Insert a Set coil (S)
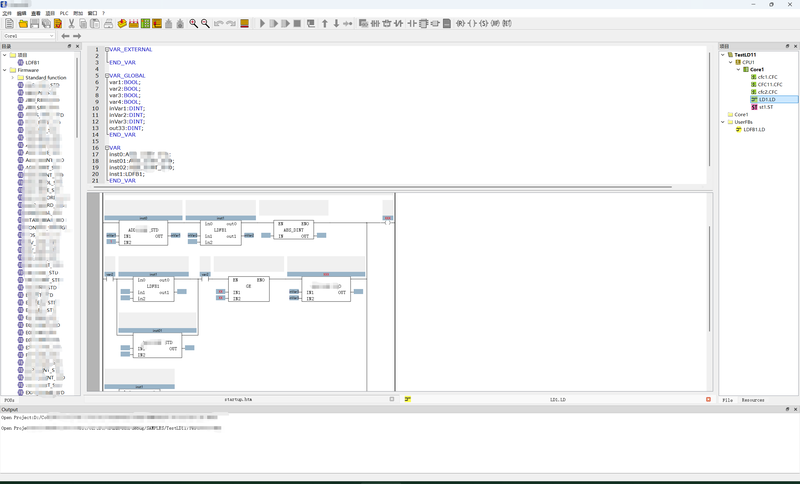The image size is (800, 484). (x=484, y=23)
